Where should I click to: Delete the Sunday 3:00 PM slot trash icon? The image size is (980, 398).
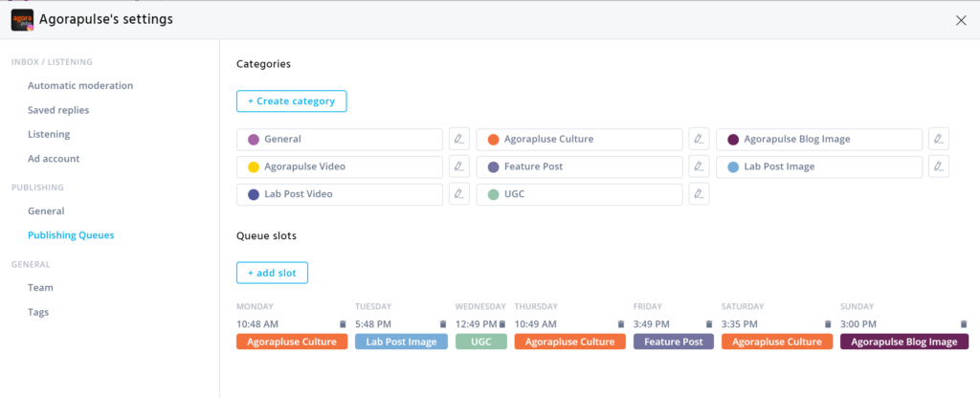964,324
